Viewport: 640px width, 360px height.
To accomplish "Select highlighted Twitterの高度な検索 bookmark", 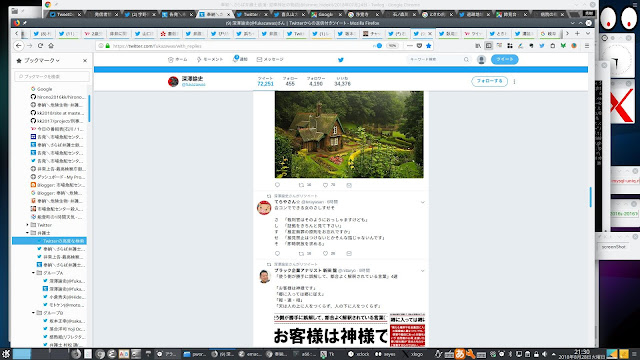I will 49,241.
